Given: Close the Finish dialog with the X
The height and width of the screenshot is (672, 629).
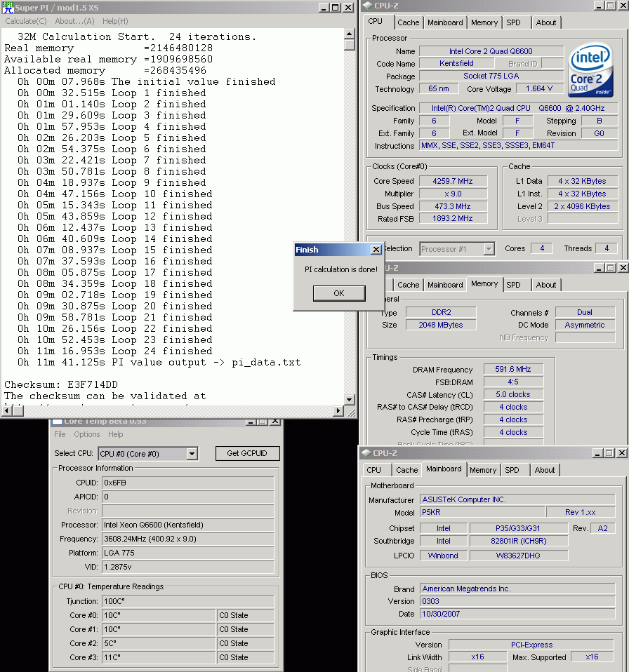Looking at the screenshot, I should [x=376, y=250].
